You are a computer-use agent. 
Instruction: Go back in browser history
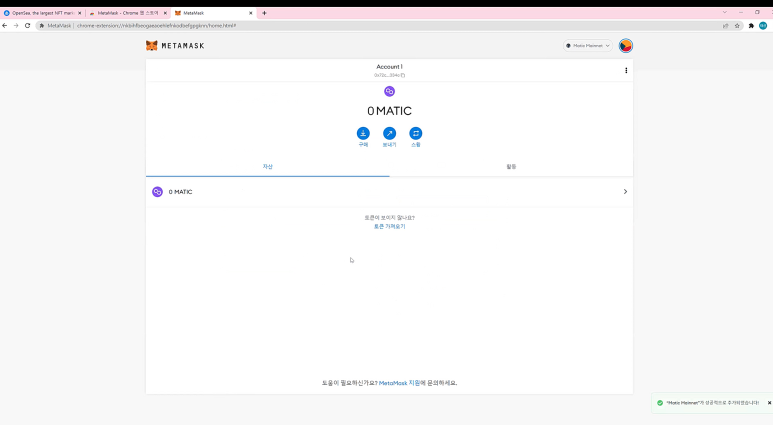tap(5, 26)
